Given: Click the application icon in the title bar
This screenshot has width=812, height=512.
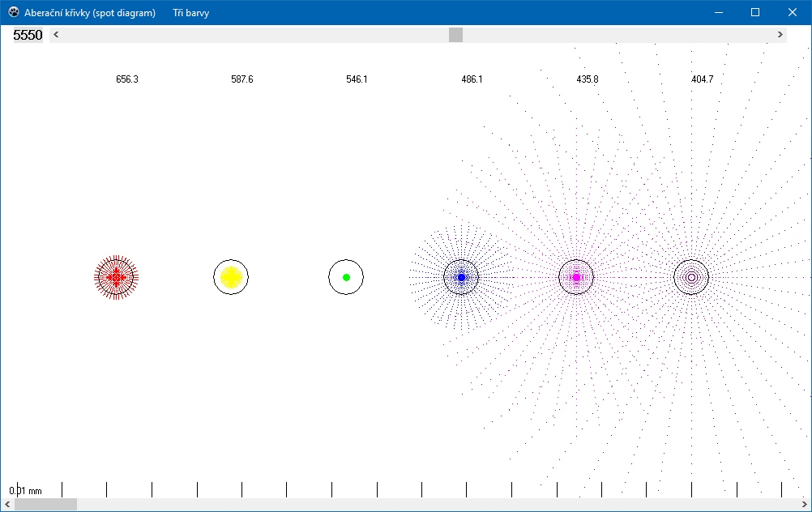Looking at the screenshot, I should [13, 13].
